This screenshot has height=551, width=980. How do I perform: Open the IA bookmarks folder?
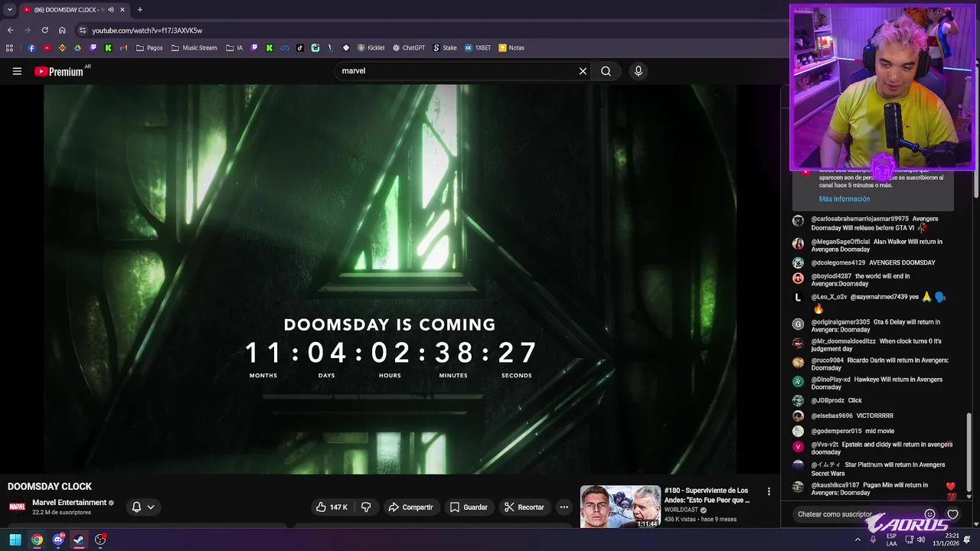[x=234, y=47]
